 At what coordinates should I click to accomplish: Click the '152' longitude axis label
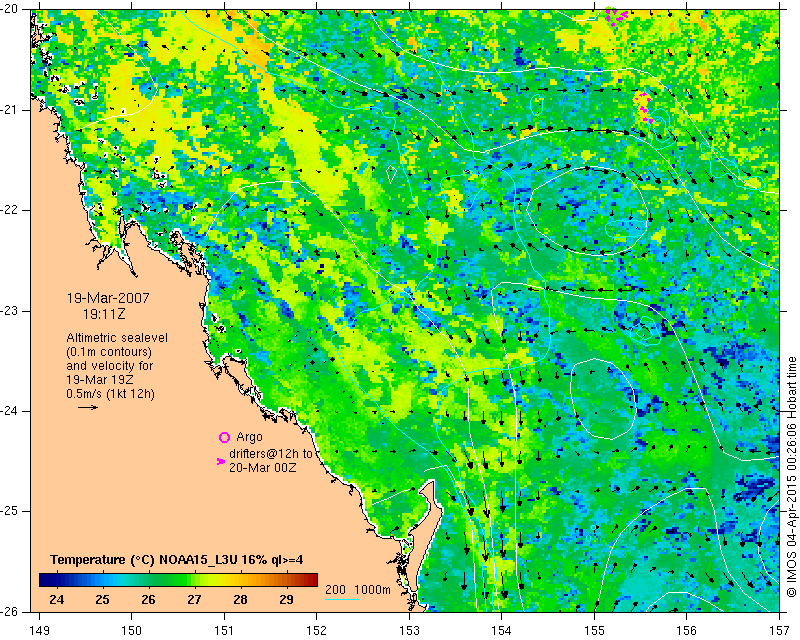pyautogui.click(x=317, y=630)
